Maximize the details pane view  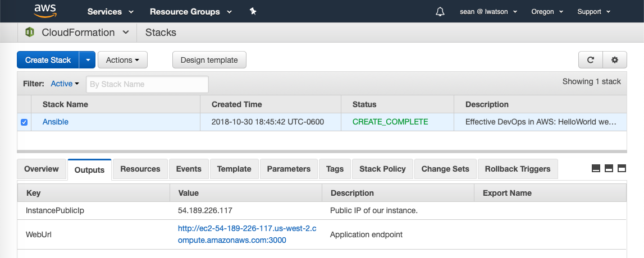(622, 168)
